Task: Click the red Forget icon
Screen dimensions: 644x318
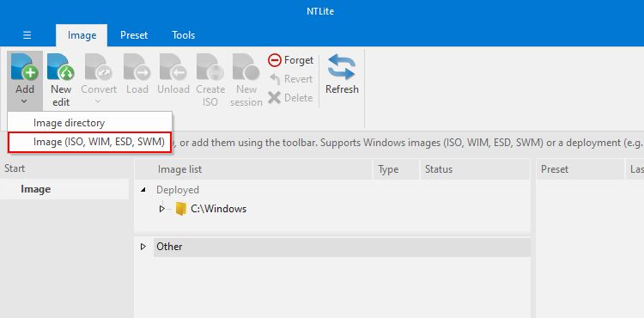Action: pyautogui.click(x=275, y=60)
